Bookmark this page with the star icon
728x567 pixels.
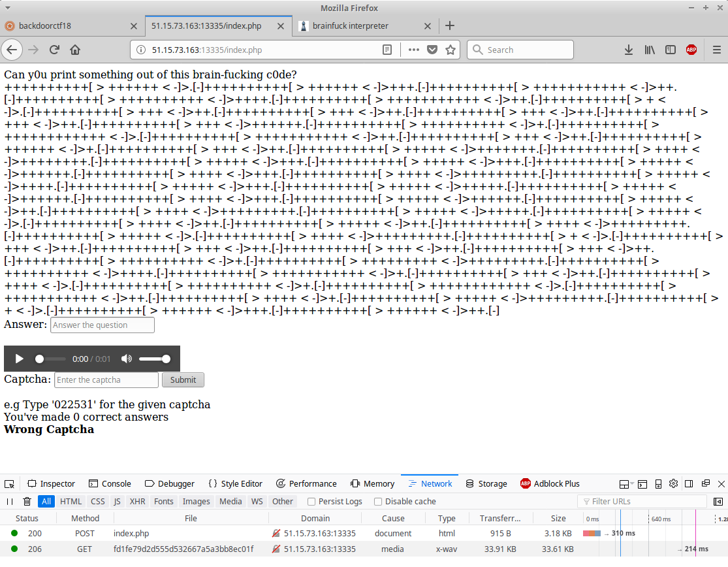(450, 50)
